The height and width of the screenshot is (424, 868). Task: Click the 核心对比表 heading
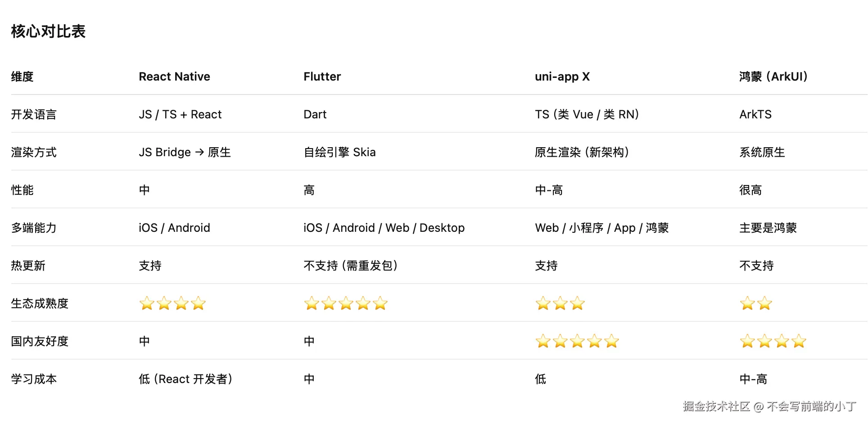coord(48,32)
